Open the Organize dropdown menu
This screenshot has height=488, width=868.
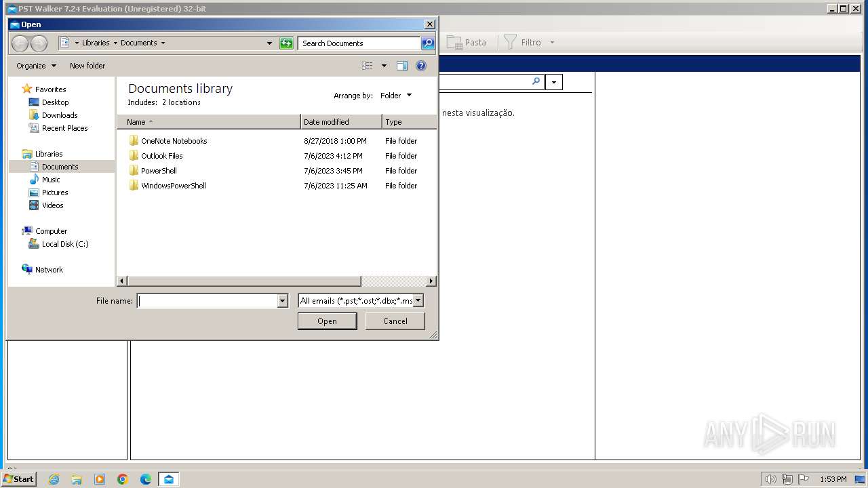pos(37,66)
